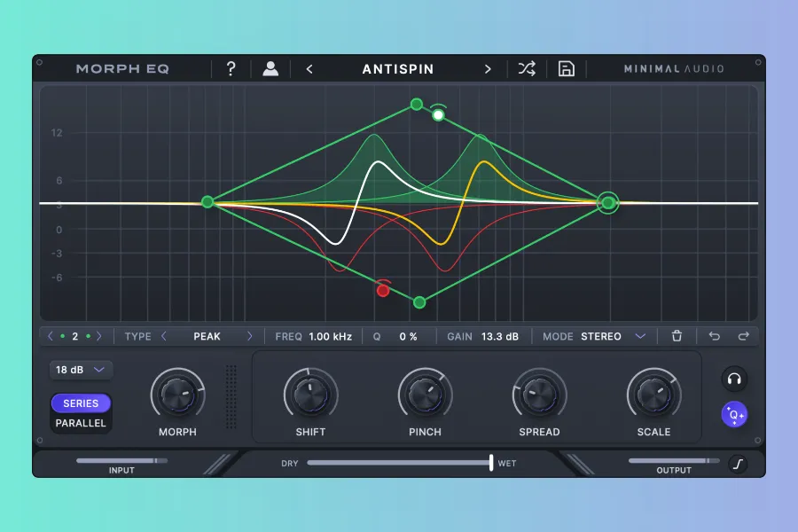
Task: Open the 18 dB range dropdown
Action: (81, 369)
